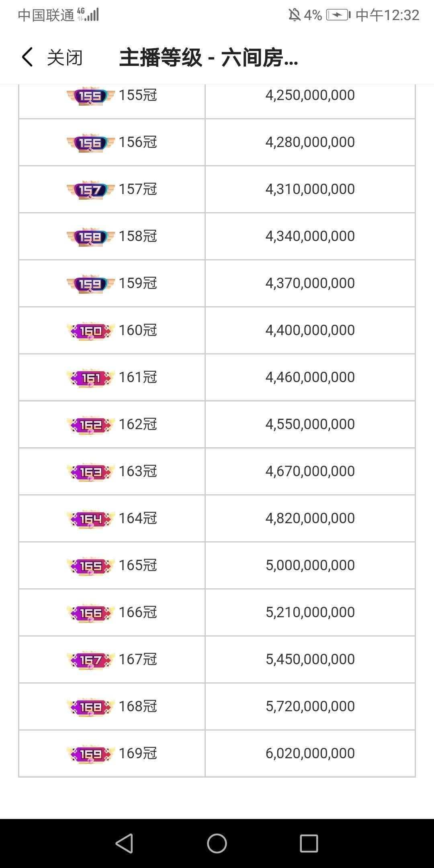This screenshot has width=434, height=868.
Task: Tap the battery indicator in status bar
Action: pos(338,15)
